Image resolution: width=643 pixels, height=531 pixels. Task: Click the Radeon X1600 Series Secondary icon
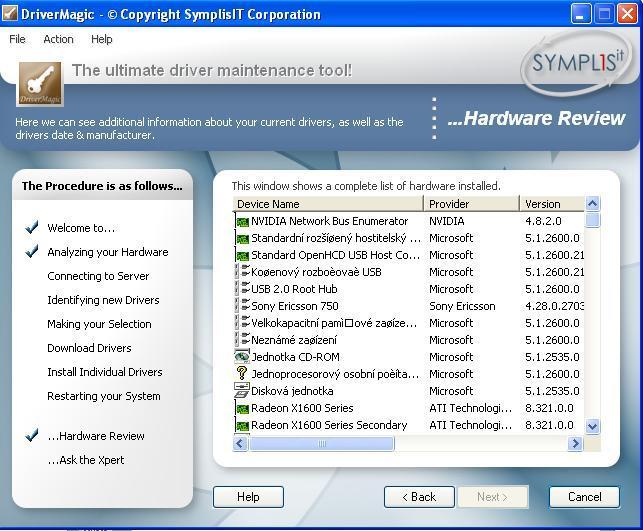[242, 426]
